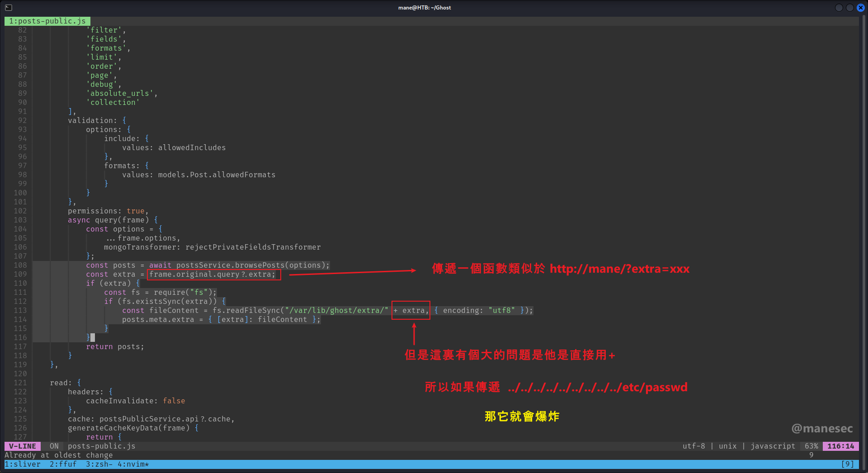Click 'postsService.browsePosts(options)' on line 108
Image resolution: width=868 pixels, height=473 pixels.
251,265
